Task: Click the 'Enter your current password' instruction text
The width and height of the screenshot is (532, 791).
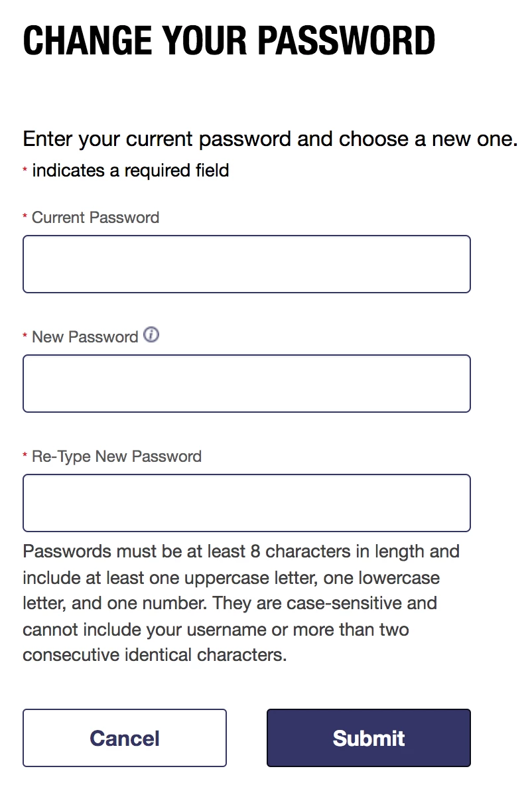Action: pyautogui.click(x=270, y=139)
